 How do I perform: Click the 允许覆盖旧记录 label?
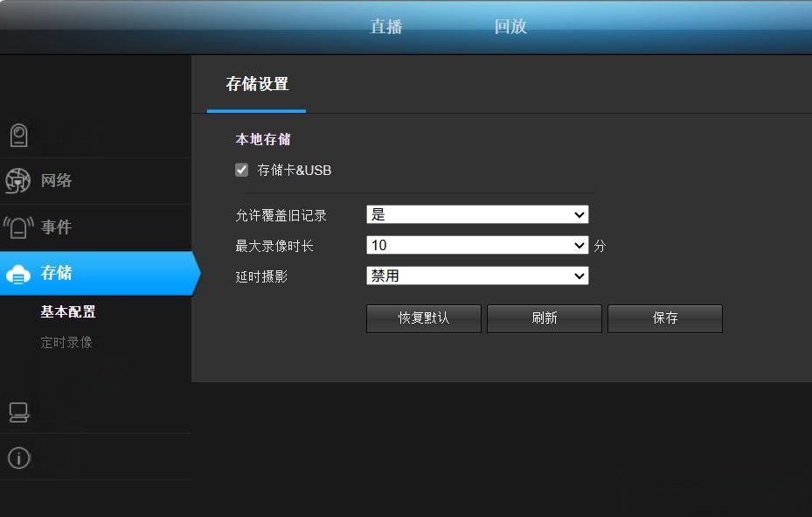pyautogui.click(x=281, y=215)
